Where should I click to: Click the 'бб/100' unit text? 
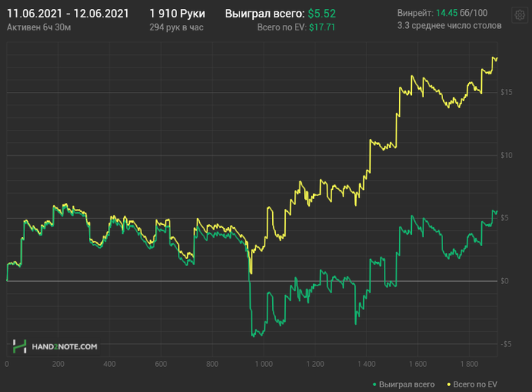point(473,13)
